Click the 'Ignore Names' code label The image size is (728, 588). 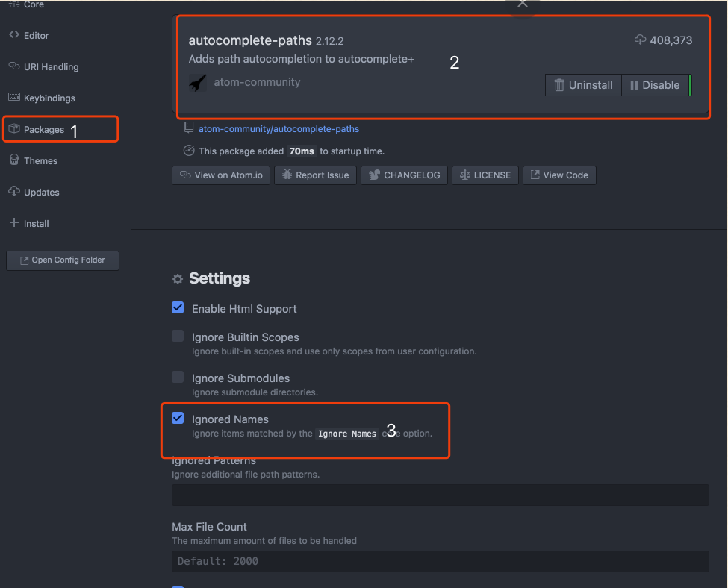[x=346, y=434]
